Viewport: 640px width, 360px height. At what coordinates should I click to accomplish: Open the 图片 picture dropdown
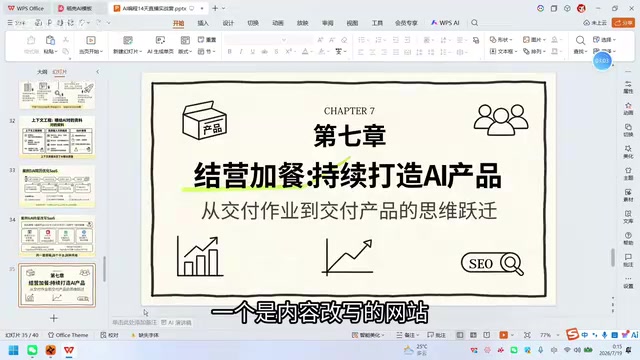(x=534, y=40)
